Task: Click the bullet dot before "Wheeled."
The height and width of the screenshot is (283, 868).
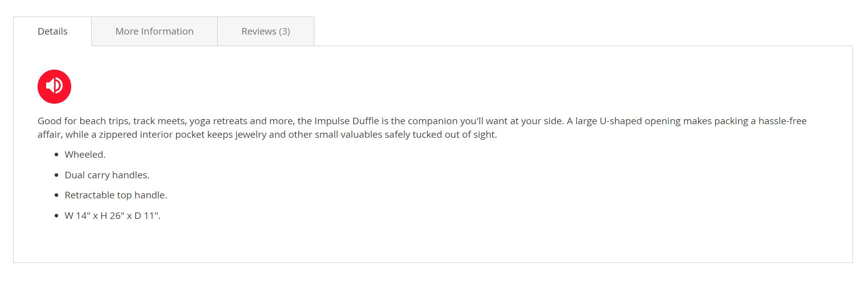Action: [57, 155]
